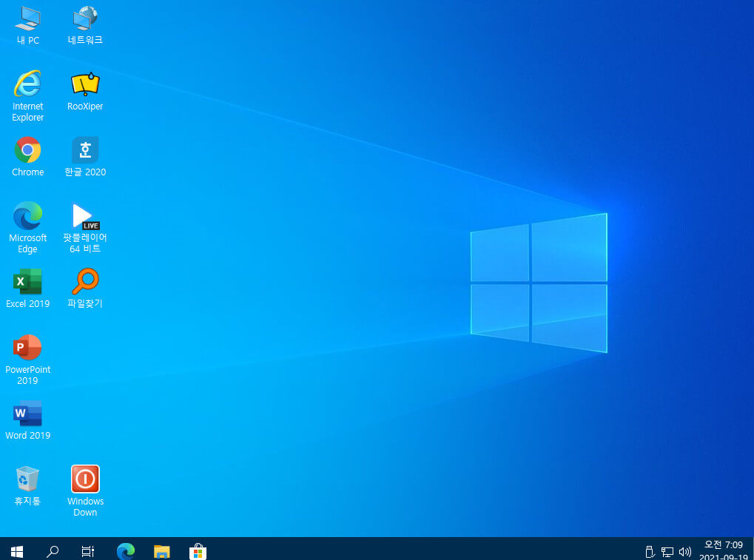Click the USB device tray icon
This screenshot has width=754, height=560.
pyautogui.click(x=649, y=552)
